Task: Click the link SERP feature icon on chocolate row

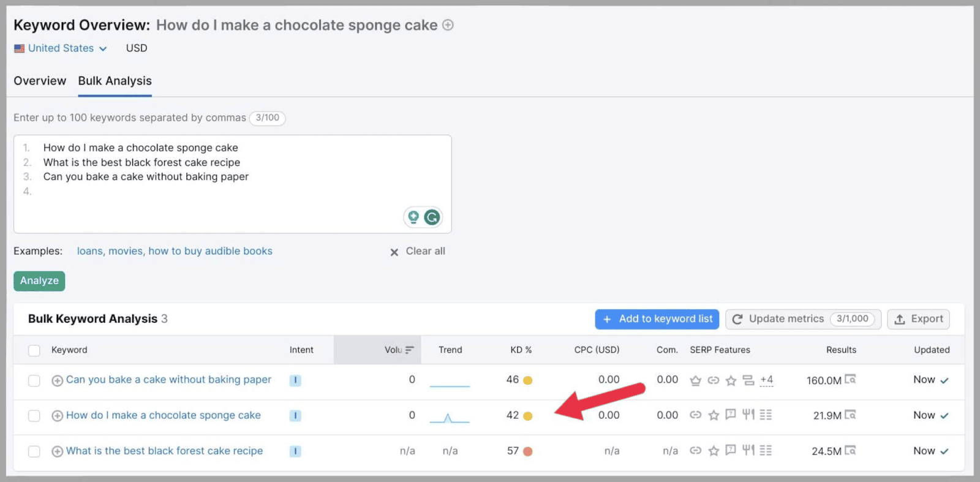Action: click(x=696, y=415)
